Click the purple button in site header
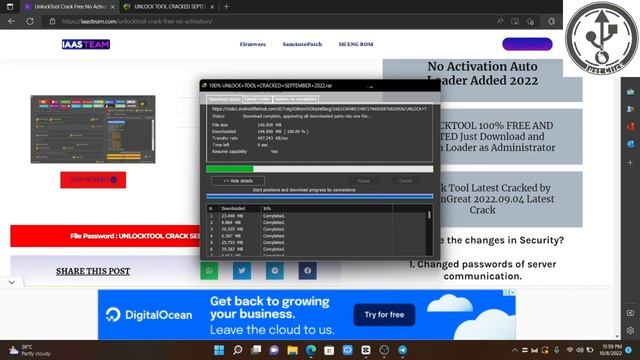640x360 pixels. 527,44
